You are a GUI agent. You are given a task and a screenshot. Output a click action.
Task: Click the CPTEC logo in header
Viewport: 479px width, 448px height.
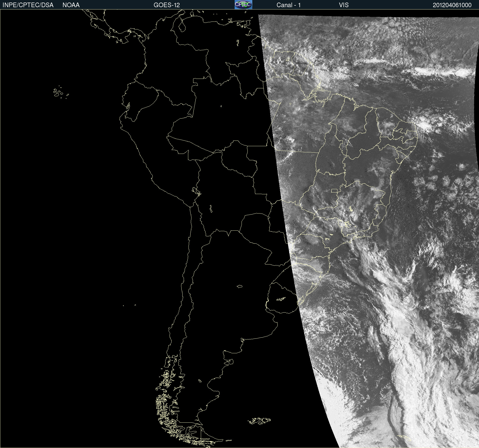tap(243, 5)
